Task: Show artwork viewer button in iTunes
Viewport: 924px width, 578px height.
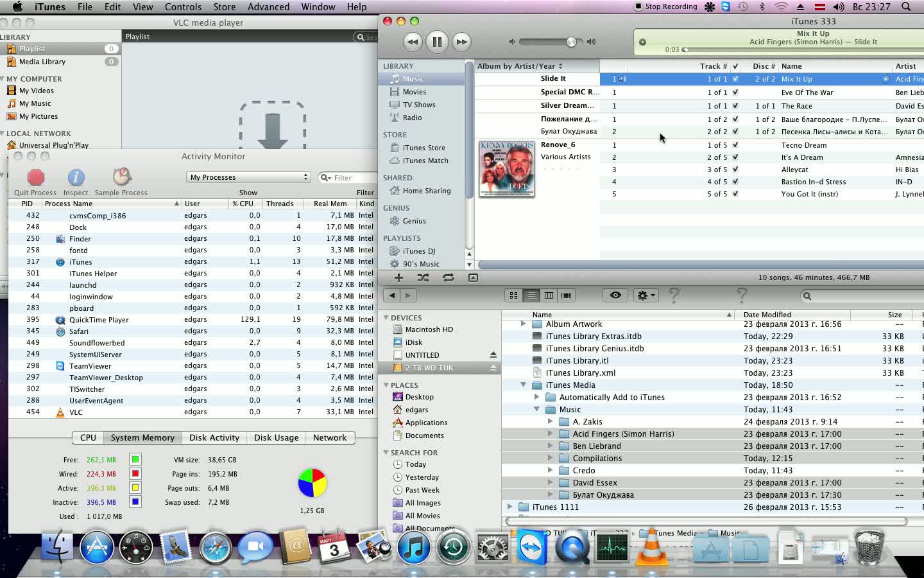Action: coord(473,277)
